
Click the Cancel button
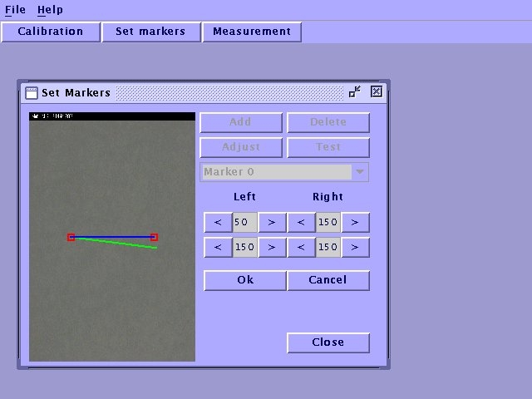pyautogui.click(x=328, y=280)
